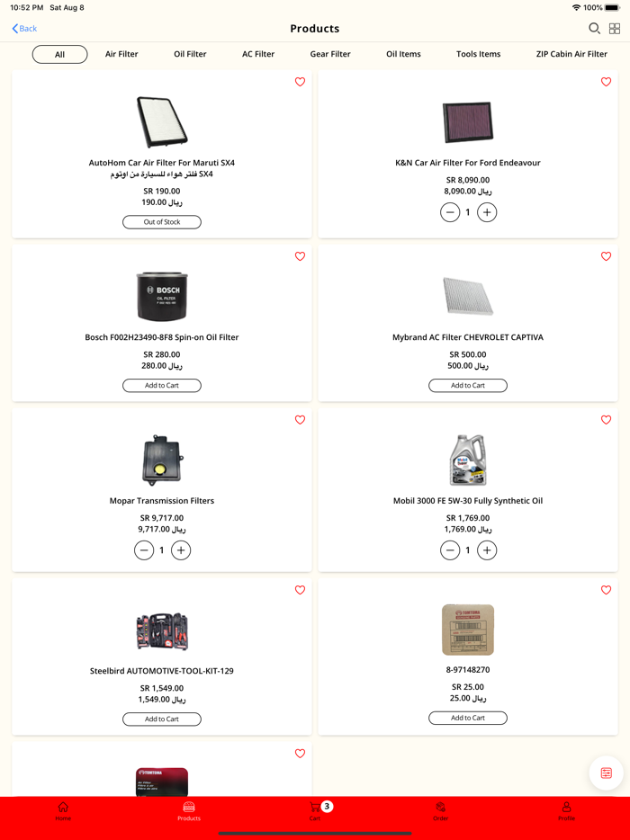Select the Oil Filter category

[190, 54]
